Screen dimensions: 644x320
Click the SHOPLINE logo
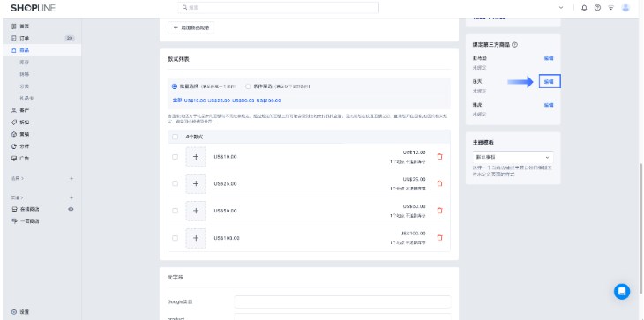[x=33, y=8]
